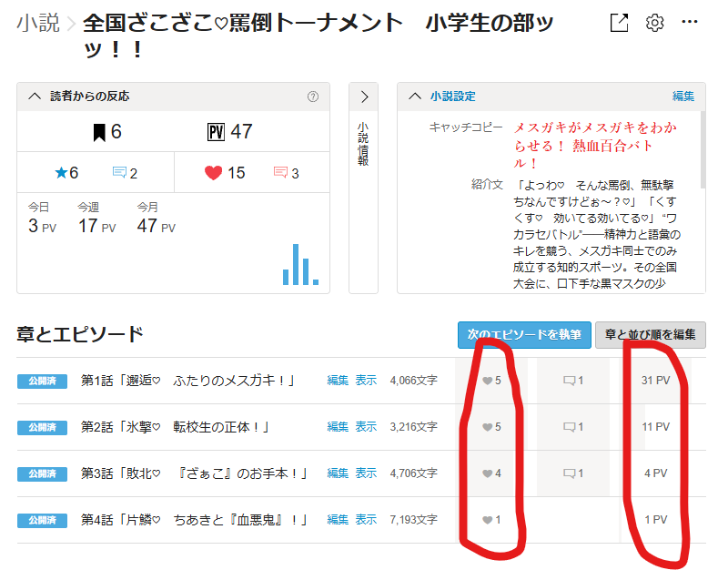The width and height of the screenshot is (728, 570).
Task: Click 表示 for 第2話
Action: click(366, 427)
